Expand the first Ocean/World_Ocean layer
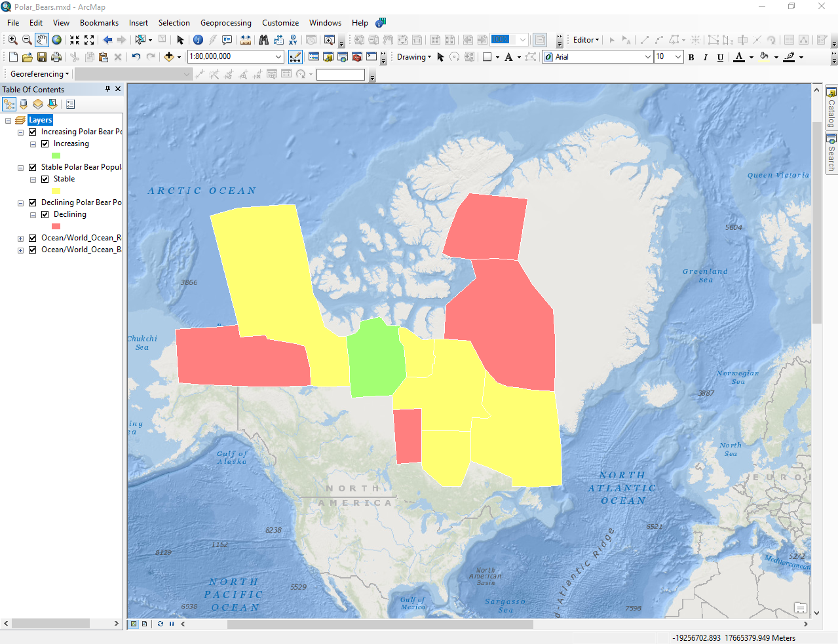838x644 pixels. coord(20,238)
